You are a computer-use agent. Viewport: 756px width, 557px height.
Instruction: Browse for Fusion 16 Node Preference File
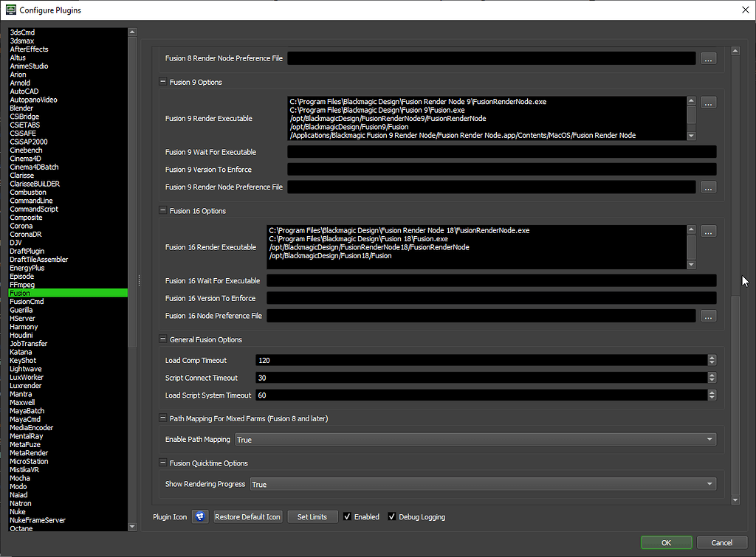point(708,316)
